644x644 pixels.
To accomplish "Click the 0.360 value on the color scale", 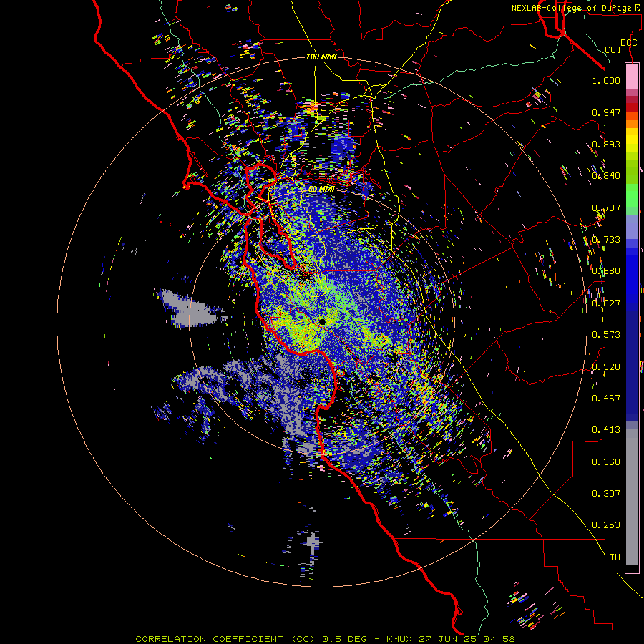I will tap(606, 462).
